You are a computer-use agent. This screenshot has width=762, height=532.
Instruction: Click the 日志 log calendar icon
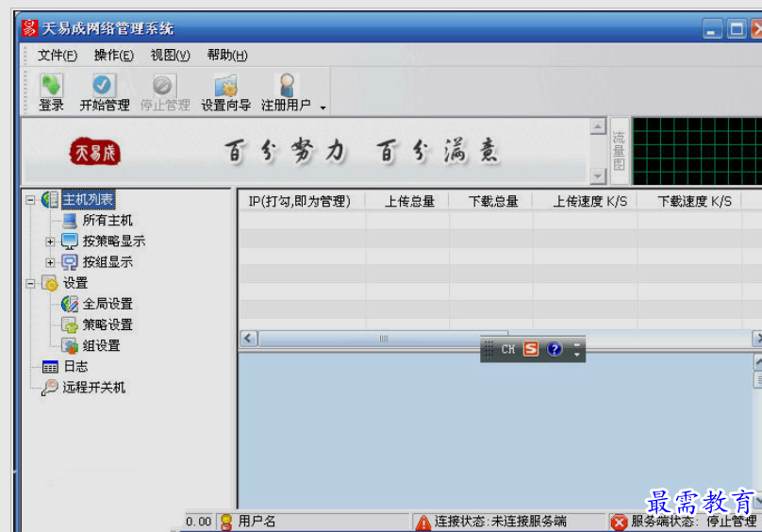pos(50,367)
